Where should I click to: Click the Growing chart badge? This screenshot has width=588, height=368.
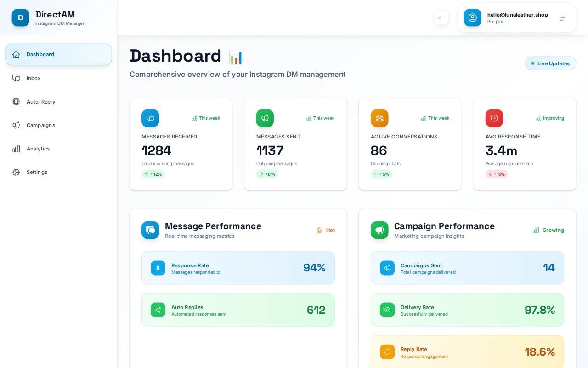tap(548, 230)
